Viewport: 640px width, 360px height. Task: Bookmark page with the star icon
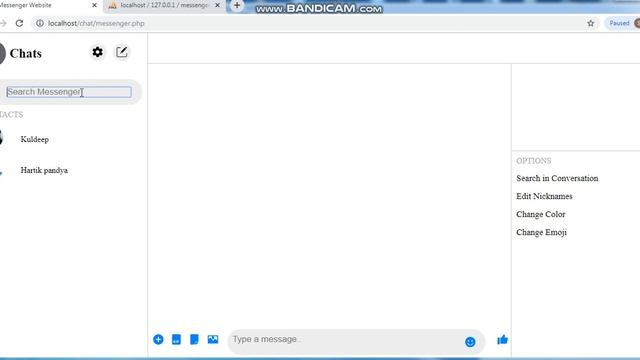(x=591, y=23)
